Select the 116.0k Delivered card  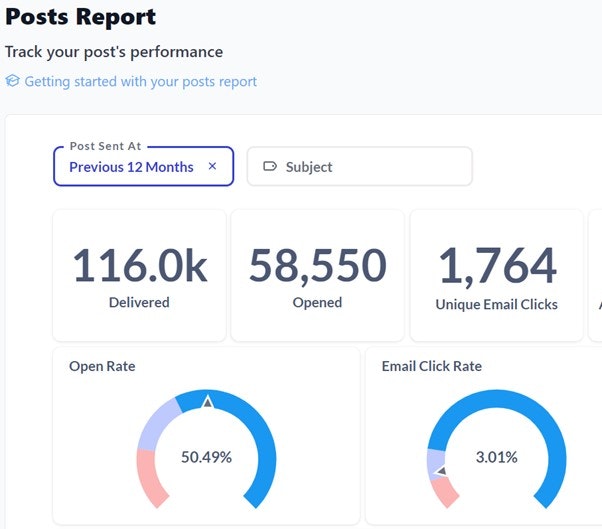pos(139,275)
